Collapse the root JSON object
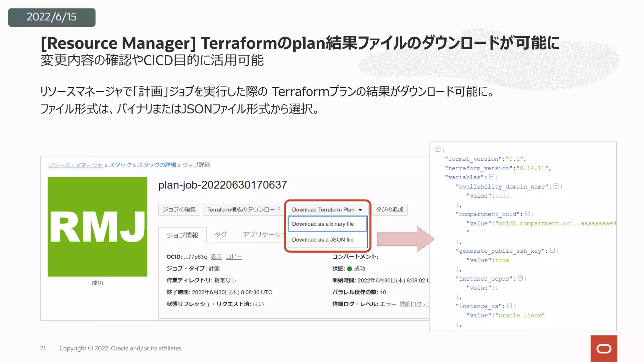The height and width of the screenshot is (362, 644). click(438, 149)
